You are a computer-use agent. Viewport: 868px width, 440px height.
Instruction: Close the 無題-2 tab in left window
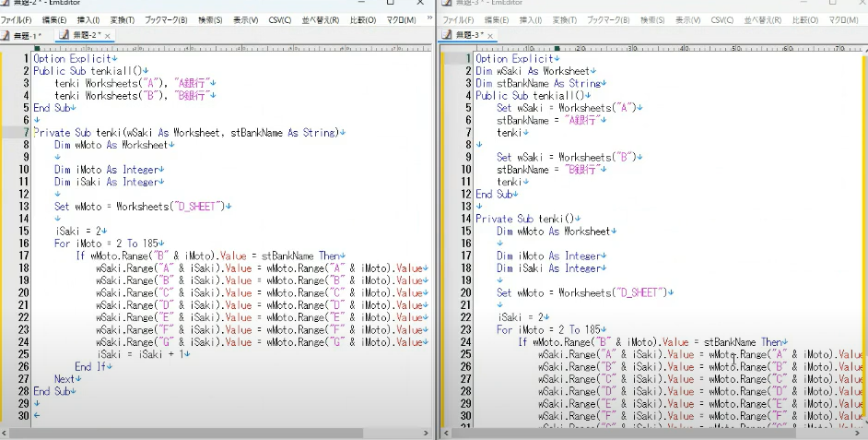coord(108,36)
